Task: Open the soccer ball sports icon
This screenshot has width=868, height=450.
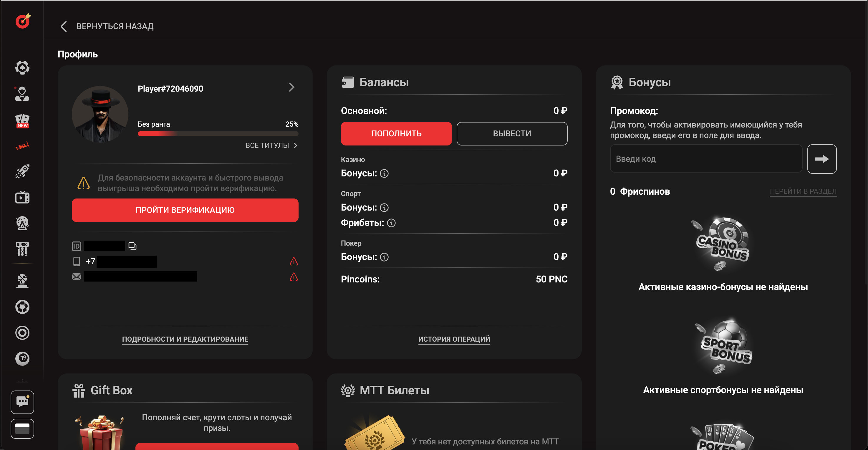Action: point(22,307)
